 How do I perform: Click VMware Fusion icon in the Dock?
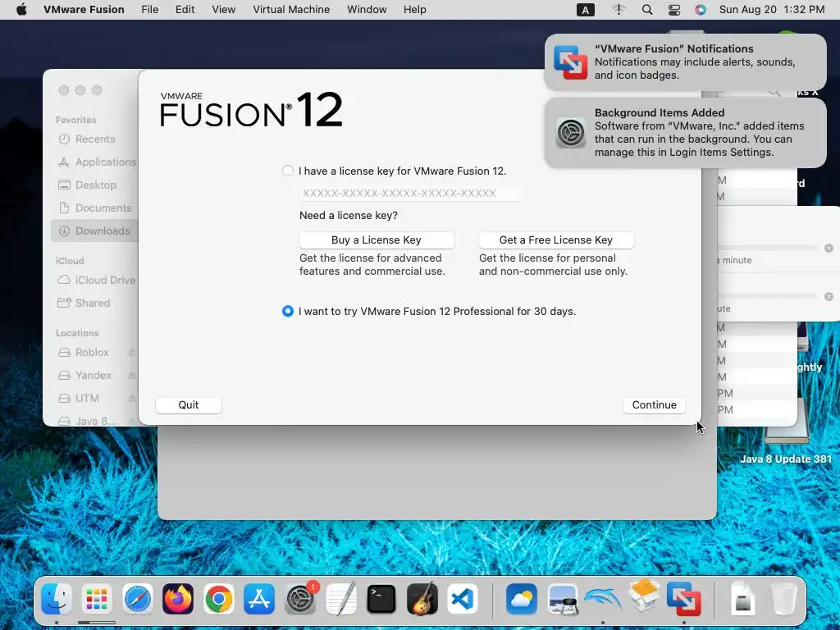(683, 598)
